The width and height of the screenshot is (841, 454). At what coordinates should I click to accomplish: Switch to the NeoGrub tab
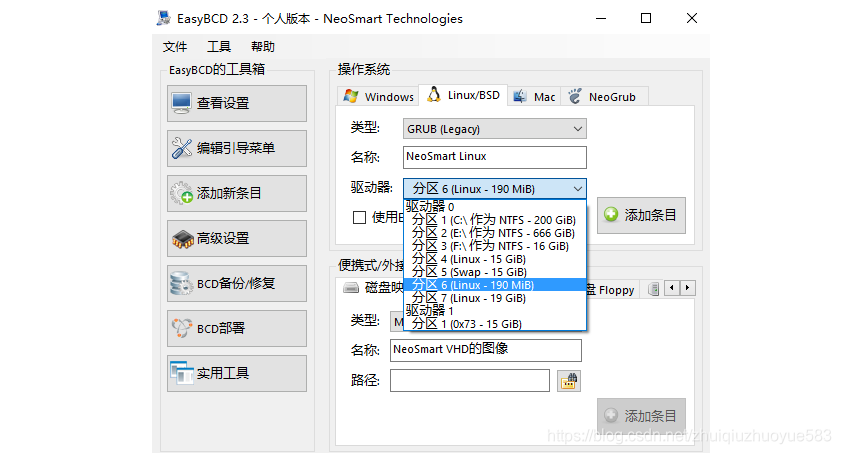[603, 97]
